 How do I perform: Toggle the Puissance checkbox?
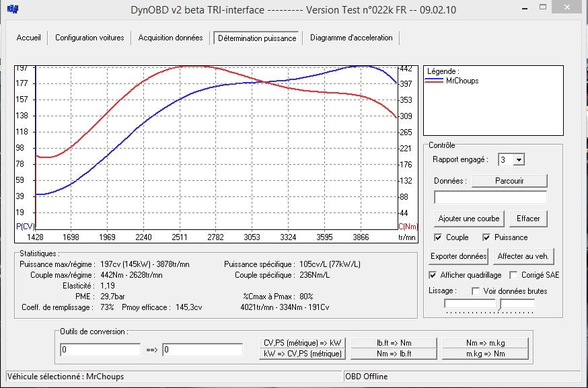pyautogui.click(x=486, y=237)
